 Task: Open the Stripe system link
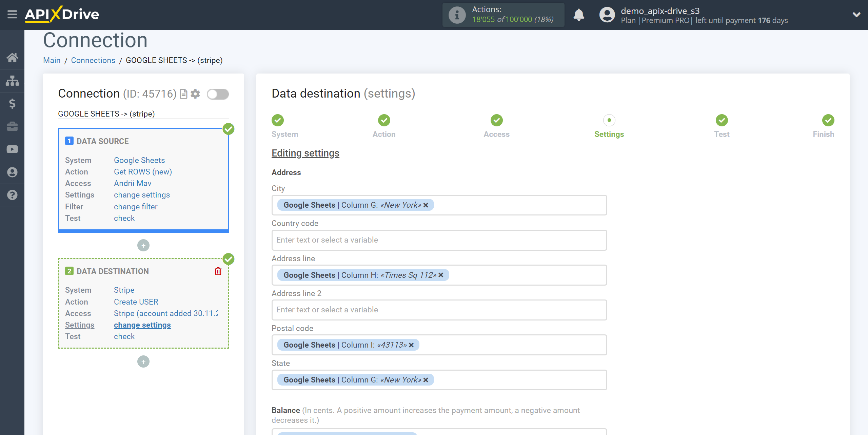point(124,290)
